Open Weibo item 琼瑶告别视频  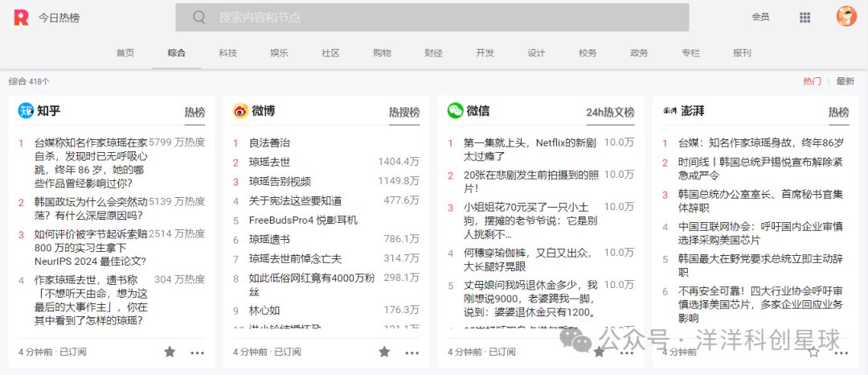pyautogui.click(x=280, y=182)
